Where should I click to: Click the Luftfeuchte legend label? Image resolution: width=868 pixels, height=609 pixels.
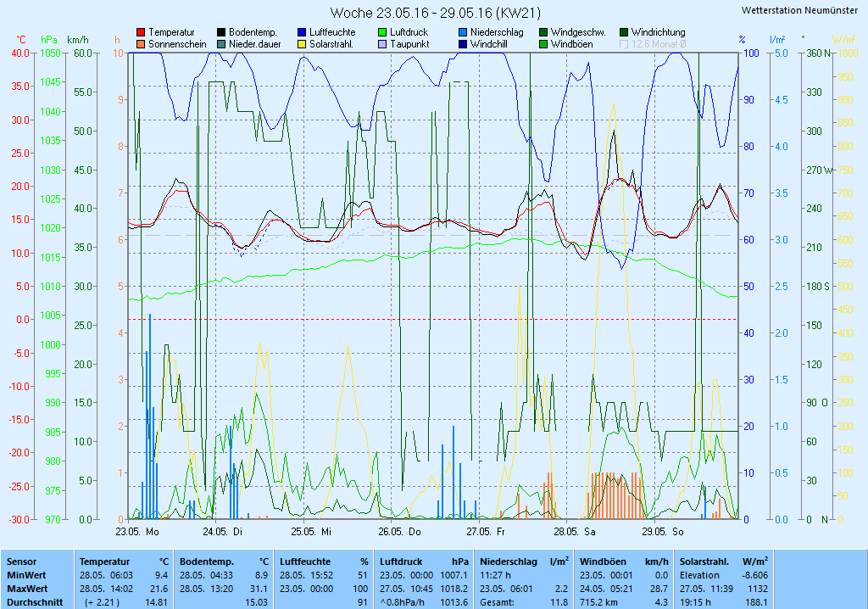[332, 32]
